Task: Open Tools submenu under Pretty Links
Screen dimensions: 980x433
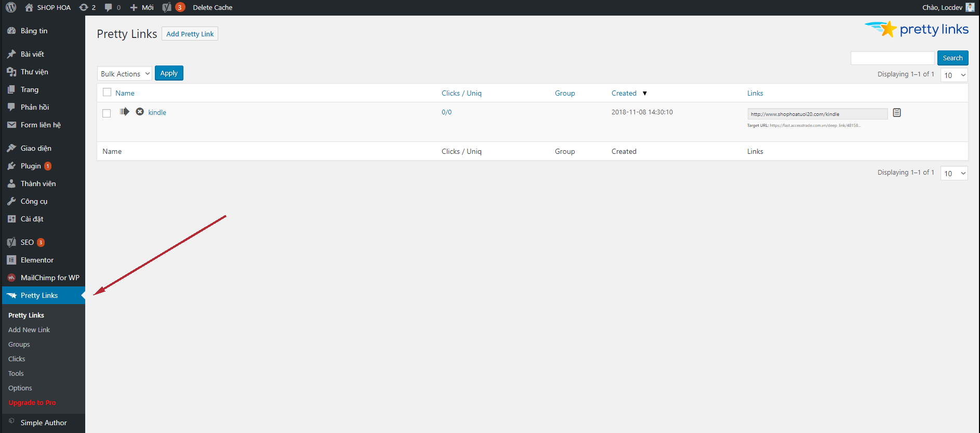Action: tap(16, 373)
